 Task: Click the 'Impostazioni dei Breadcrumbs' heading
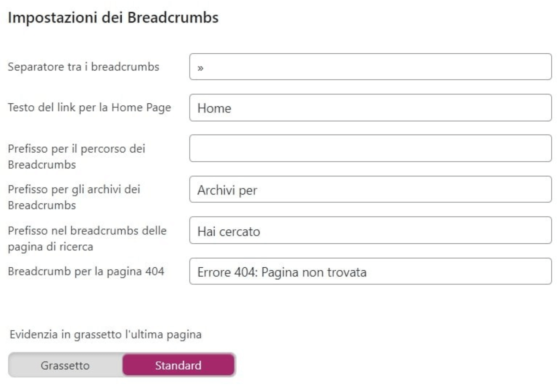tap(113, 18)
